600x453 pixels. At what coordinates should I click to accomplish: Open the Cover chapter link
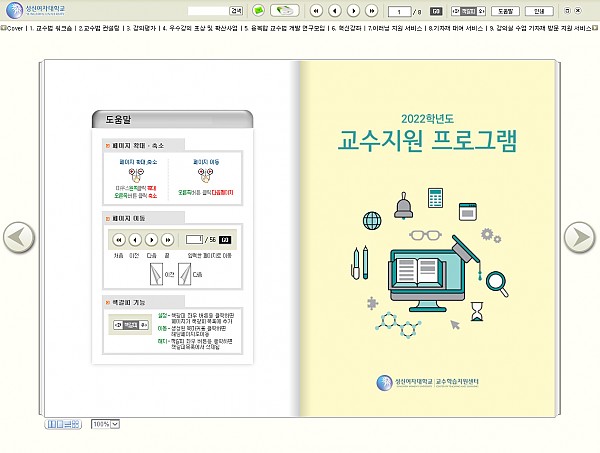pos(15,28)
